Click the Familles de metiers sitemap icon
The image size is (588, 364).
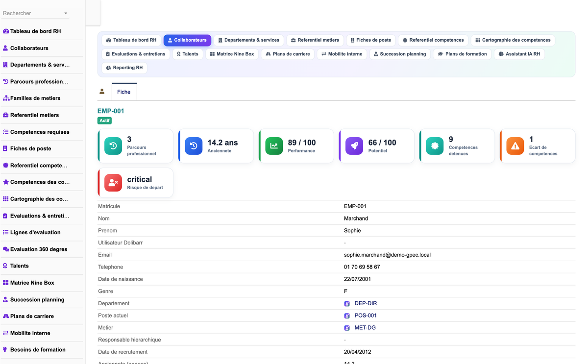point(6,98)
